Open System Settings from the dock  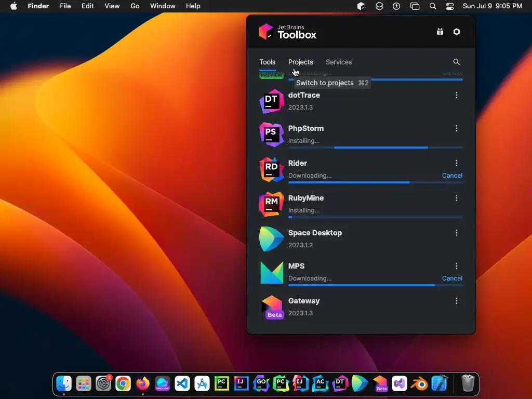pos(103,384)
